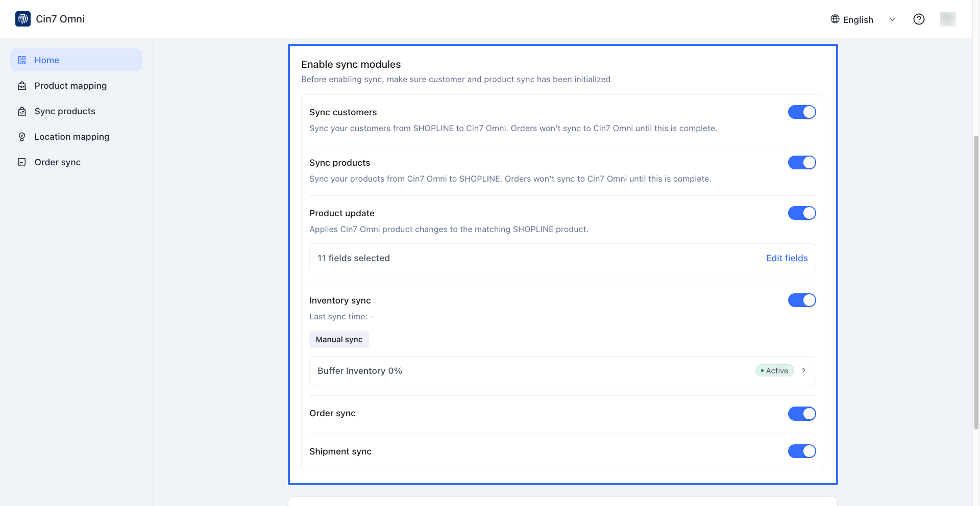Open Sync products in the sidebar
The image size is (980, 506).
76,111
